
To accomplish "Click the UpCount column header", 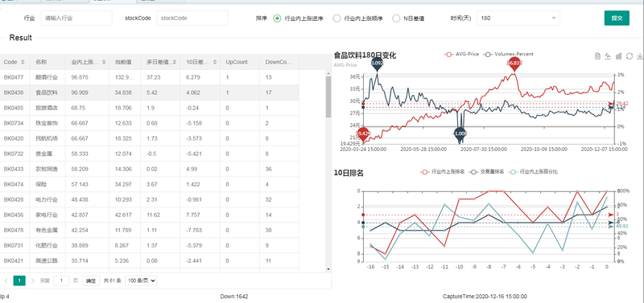I will pyautogui.click(x=240, y=63).
